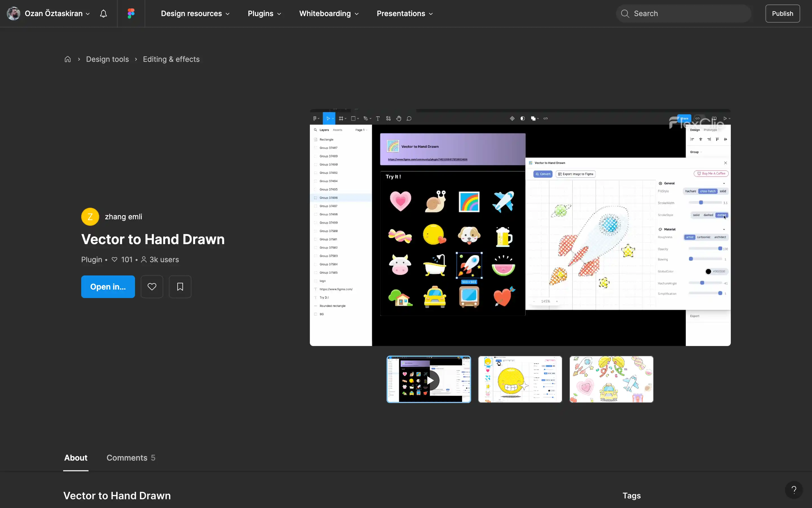812x508 pixels.
Task: Switch to the Comments tab
Action: 131,457
